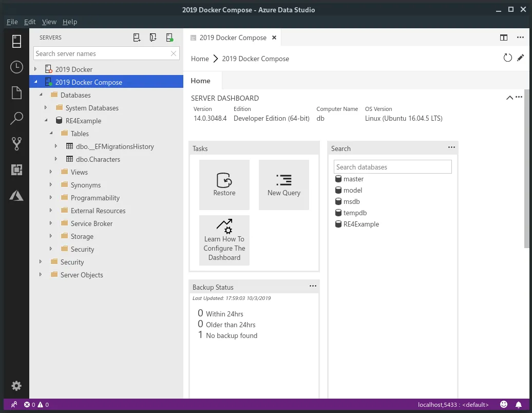Open the View menu

(x=49, y=22)
